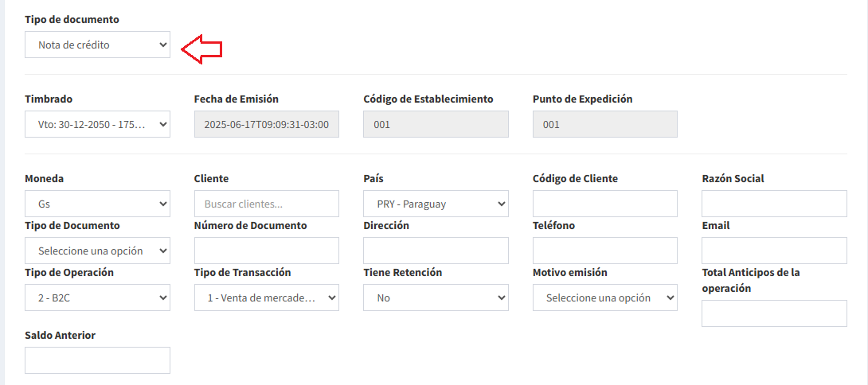Click the Fecha de Emisión field
This screenshot has height=385, width=868.
coord(267,124)
